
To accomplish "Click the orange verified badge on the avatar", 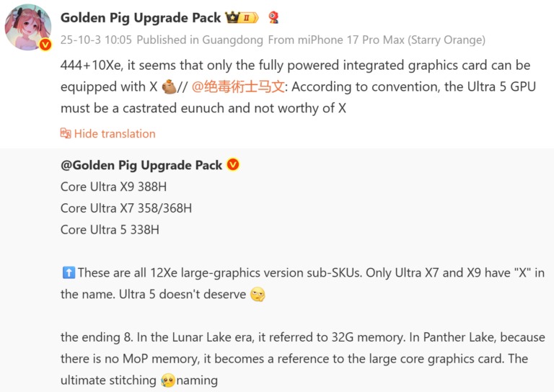I will [x=45, y=45].
